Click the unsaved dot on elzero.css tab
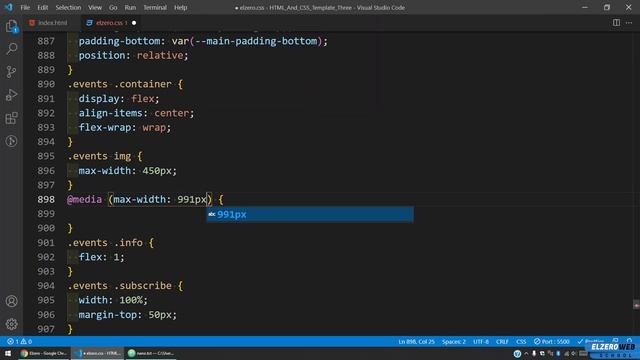The height and width of the screenshot is (360, 640). 134,23
